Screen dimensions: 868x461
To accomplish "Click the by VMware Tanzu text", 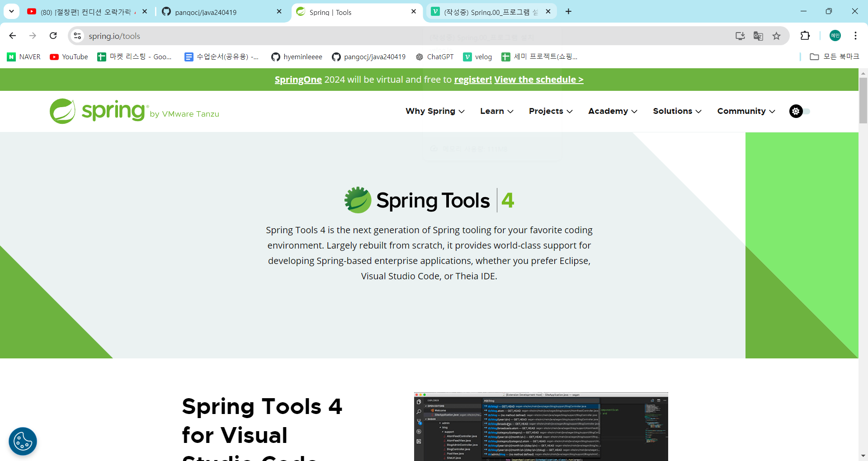I will [184, 114].
